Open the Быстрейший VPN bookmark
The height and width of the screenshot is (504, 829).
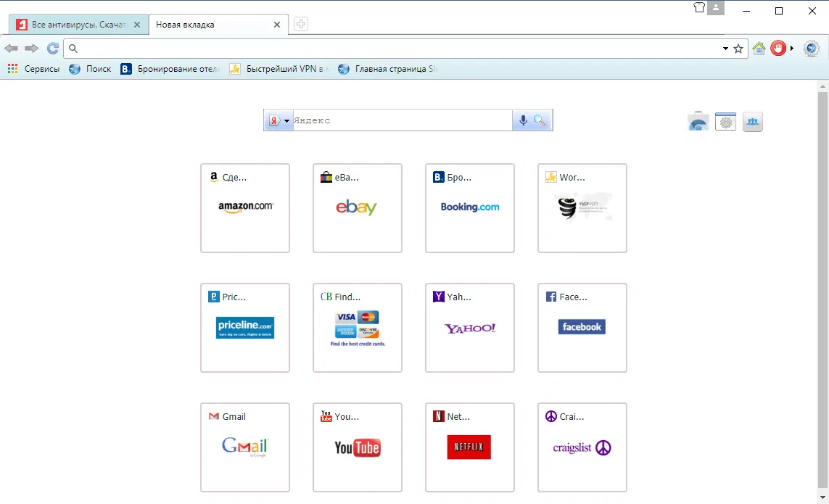coord(279,69)
